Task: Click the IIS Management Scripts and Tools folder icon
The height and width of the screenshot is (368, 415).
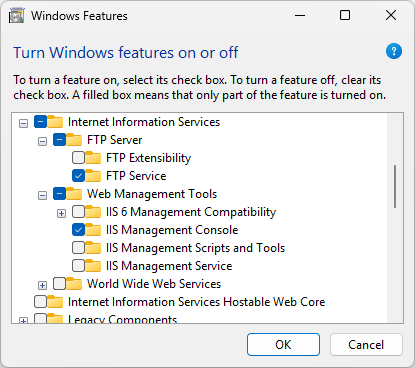Action: (93, 248)
